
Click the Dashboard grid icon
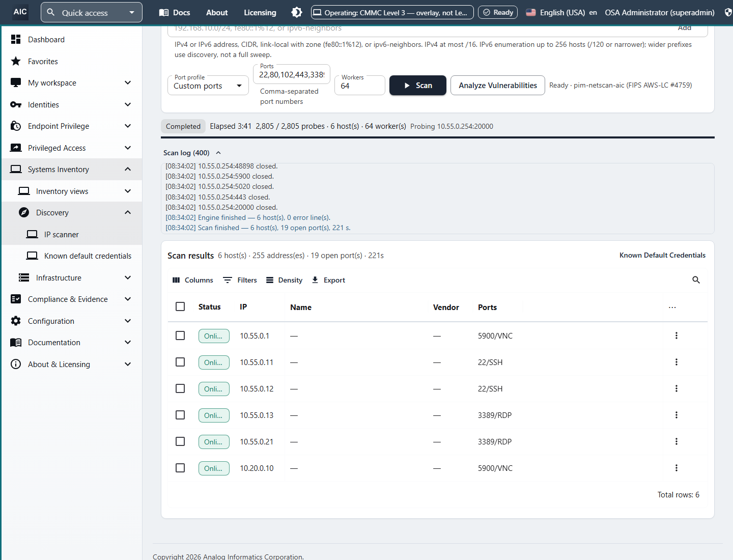pyautogui.click(x=16, y=39)
